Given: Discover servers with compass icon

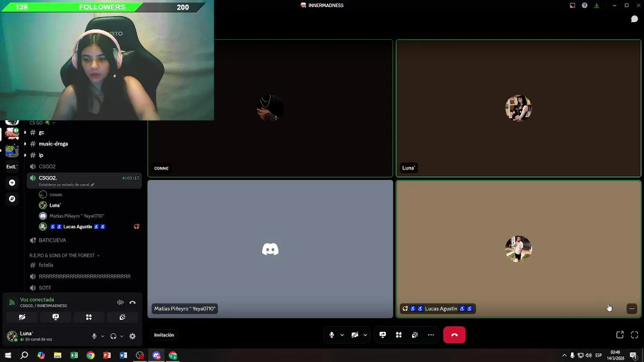Looking at the screenshot, I should [x=12, y=199].
